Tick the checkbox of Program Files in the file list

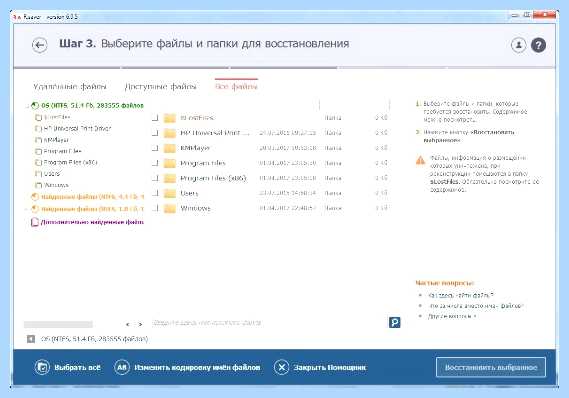click(x=155, y=163)
